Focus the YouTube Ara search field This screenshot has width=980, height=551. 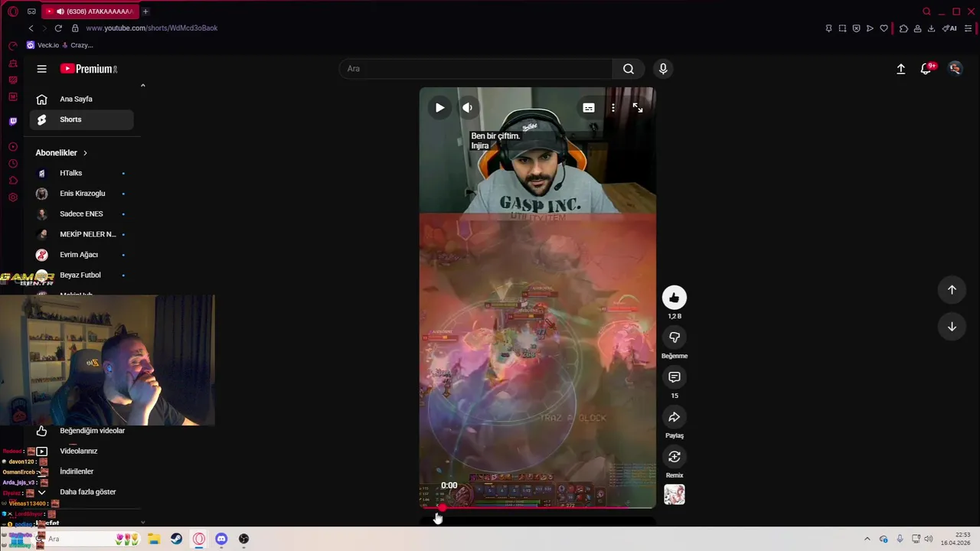[475, 69]
